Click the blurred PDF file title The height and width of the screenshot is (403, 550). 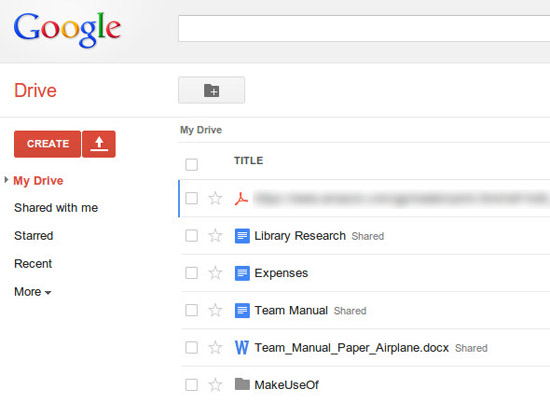[x=401, y=199]
